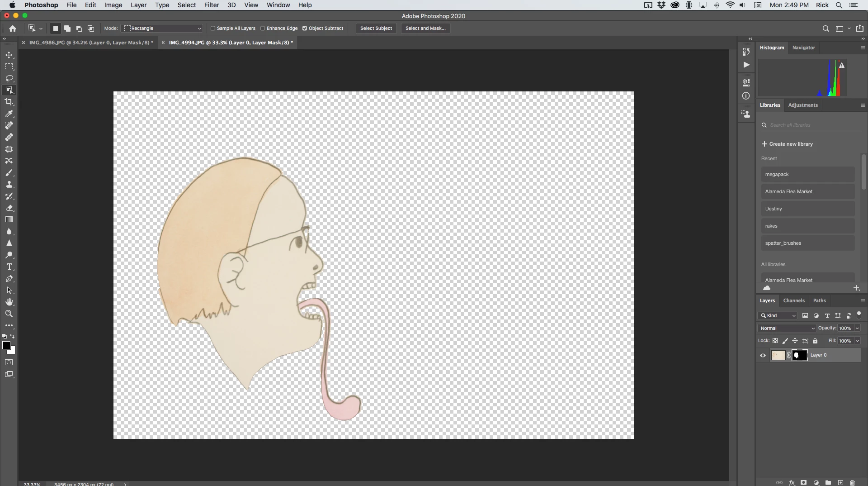
Task: Choose Subtract from selection mode icon
Action: [x=79, y=29]
